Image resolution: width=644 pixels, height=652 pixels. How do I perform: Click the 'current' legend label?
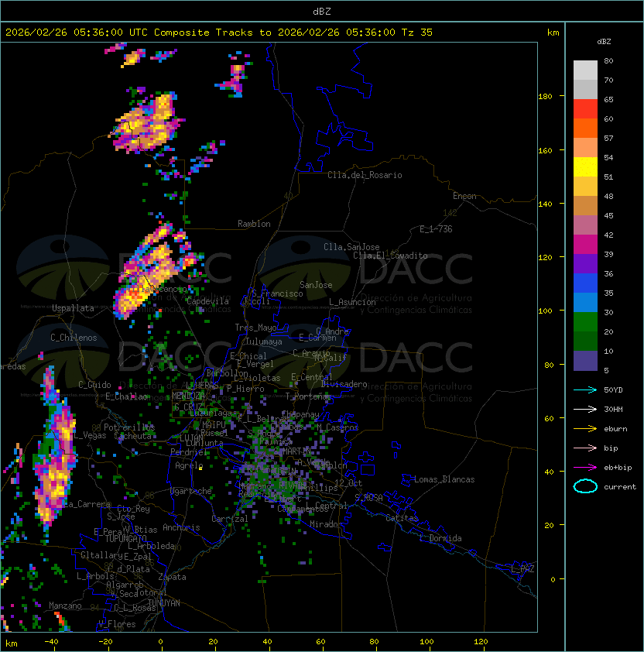[620, 487]
